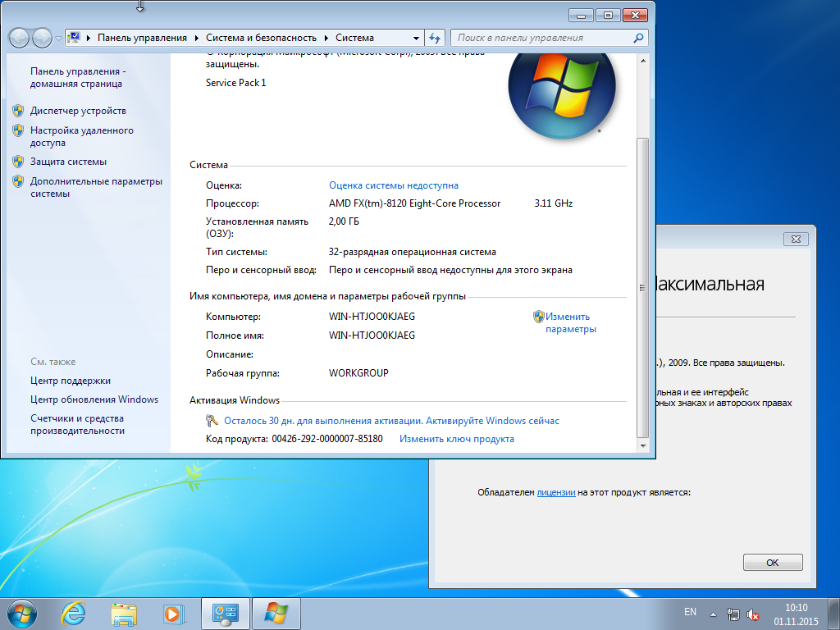The height and width of the screenshot is (630, 840).
Task: Minimize the System control panel window
Action: coord(581,15)
